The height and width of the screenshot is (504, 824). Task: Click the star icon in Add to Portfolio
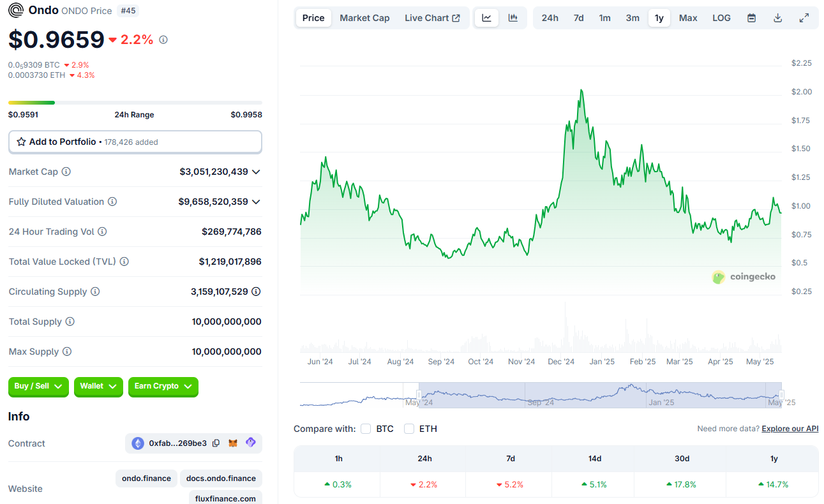[x=21, y=142]
